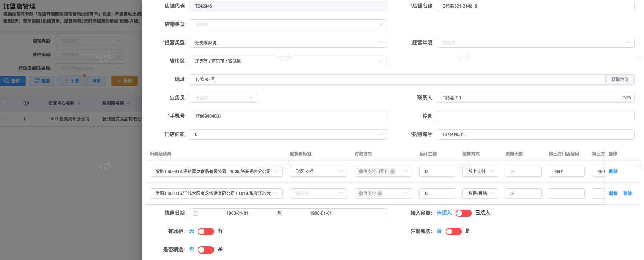This screenshot has height=260, width=644.
Task: Click search icon inside 客户编码 field
Action: coord(118,55)
